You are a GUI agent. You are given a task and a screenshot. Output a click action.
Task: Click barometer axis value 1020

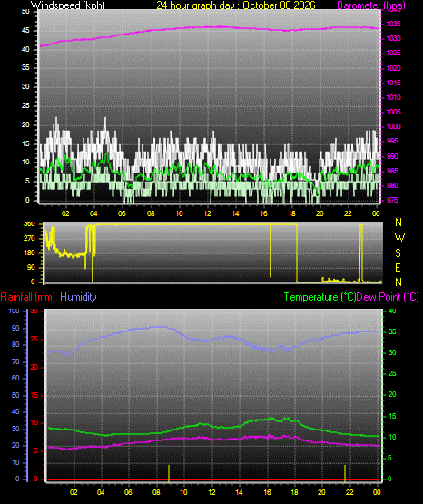tap(393, 68)
